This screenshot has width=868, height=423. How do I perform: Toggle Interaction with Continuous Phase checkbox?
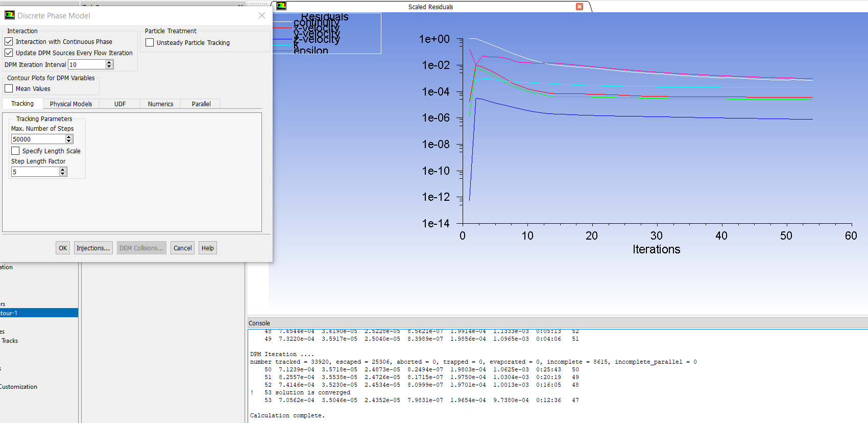click(x=9, y=41)
